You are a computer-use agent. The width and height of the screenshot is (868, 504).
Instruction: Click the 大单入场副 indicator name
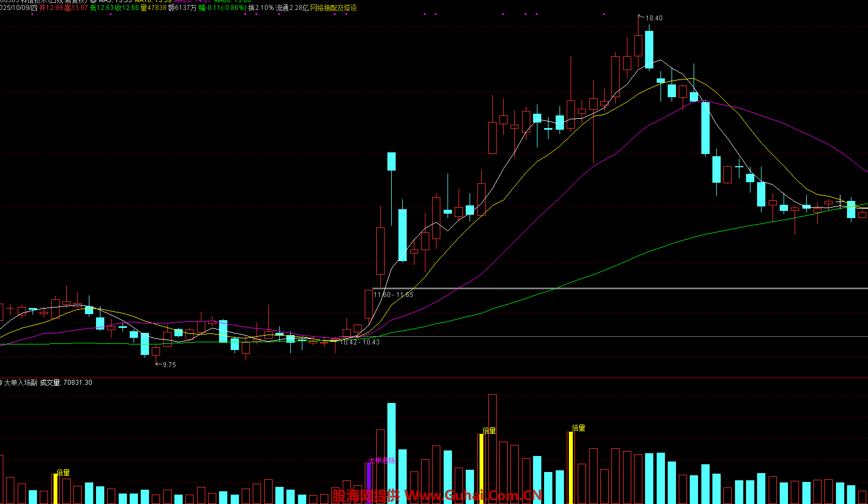coord(21,383)
